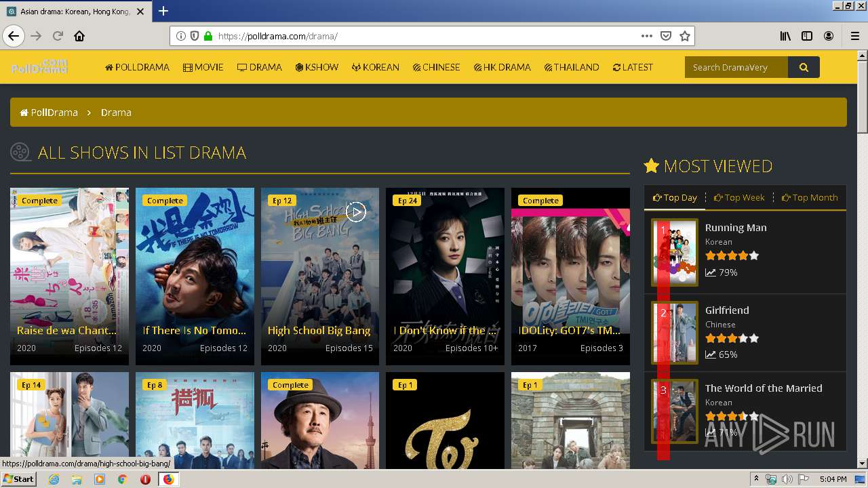Switch to the Top Month tab
Screen dimensions: 868x488
810,197
